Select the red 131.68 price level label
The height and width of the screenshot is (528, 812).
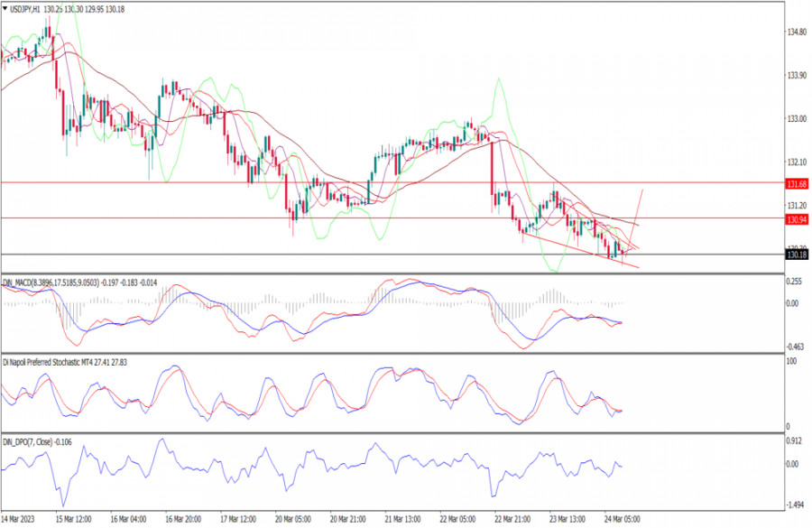click(797, 184)
